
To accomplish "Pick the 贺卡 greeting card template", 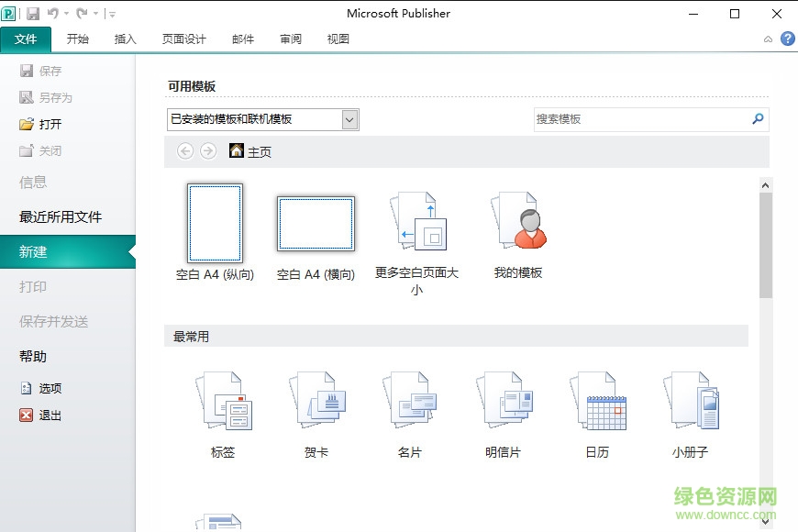I will pos(316,404).
